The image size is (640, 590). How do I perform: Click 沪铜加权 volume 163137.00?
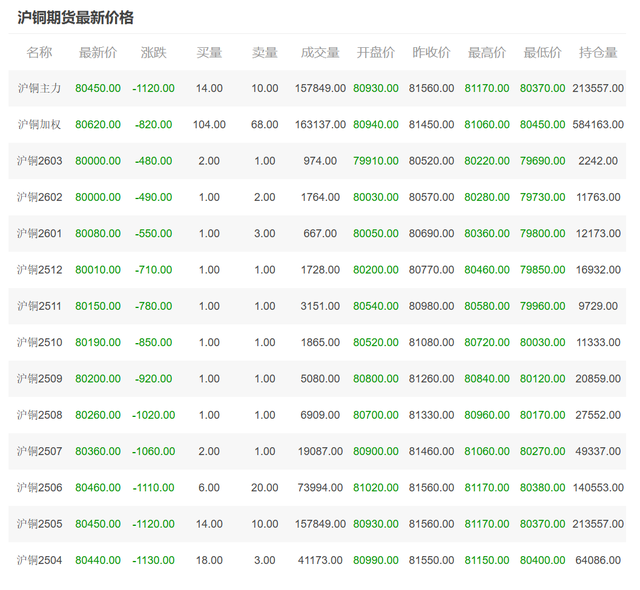click(x=320, y=124)
